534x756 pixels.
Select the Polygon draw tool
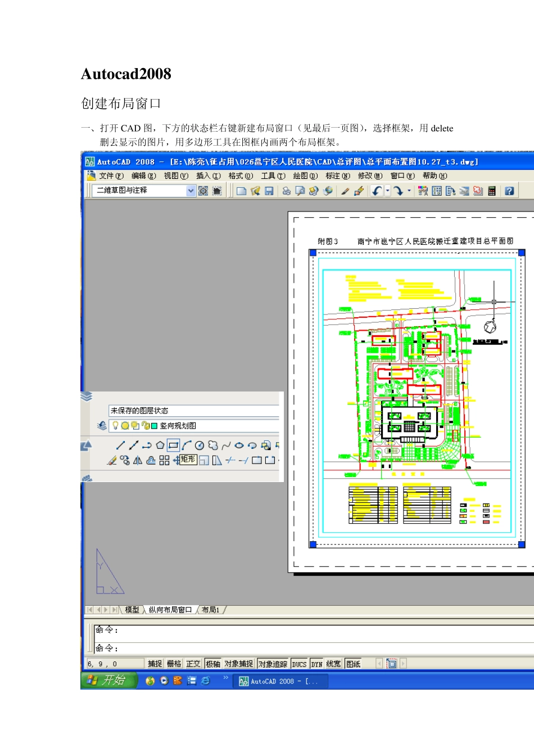click(x=160, y=445)
